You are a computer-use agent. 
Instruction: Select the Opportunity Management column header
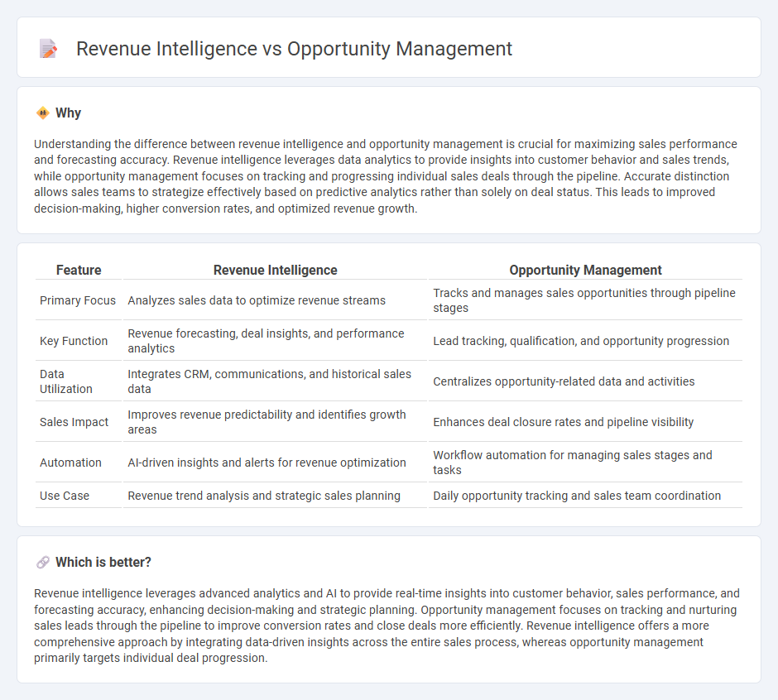tap(585, 270)
